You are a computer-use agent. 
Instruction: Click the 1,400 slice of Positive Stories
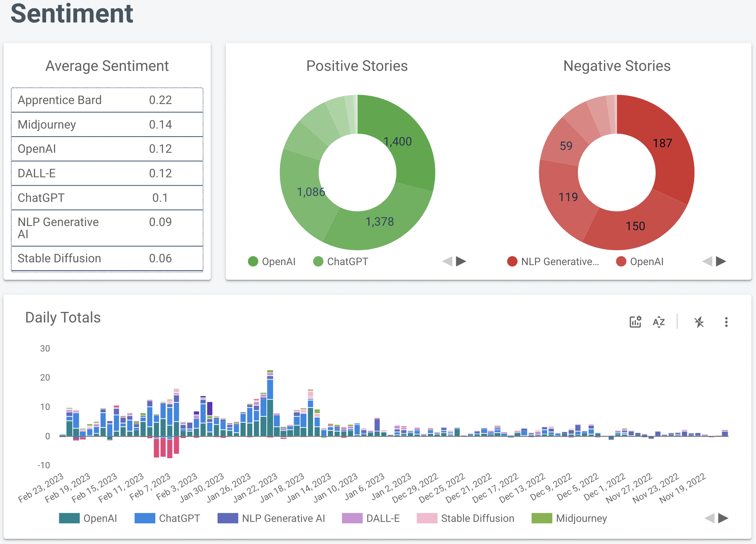pos(398,141)
